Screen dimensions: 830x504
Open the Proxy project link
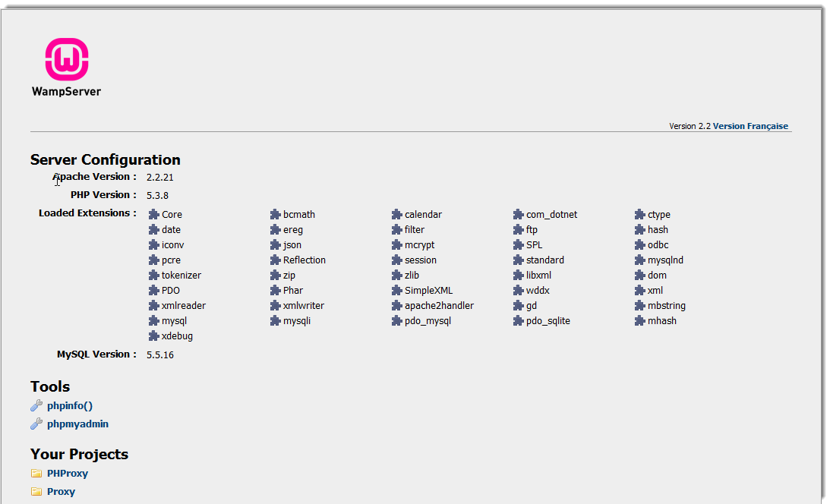point(61,491)
